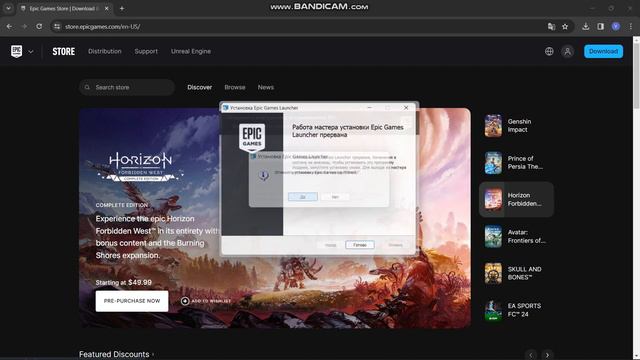Open the Chrome tab search dropdown
This screenshot has width=640, height=360.
coord(8,8)
